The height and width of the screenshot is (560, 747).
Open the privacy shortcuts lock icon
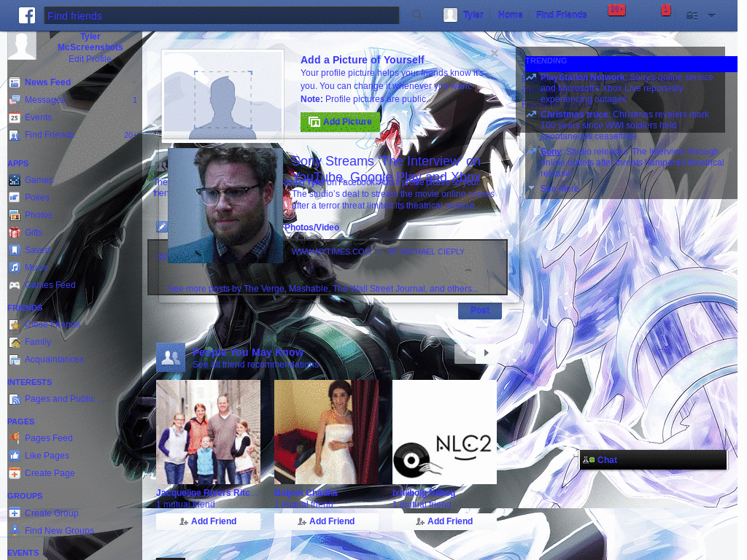692,16
